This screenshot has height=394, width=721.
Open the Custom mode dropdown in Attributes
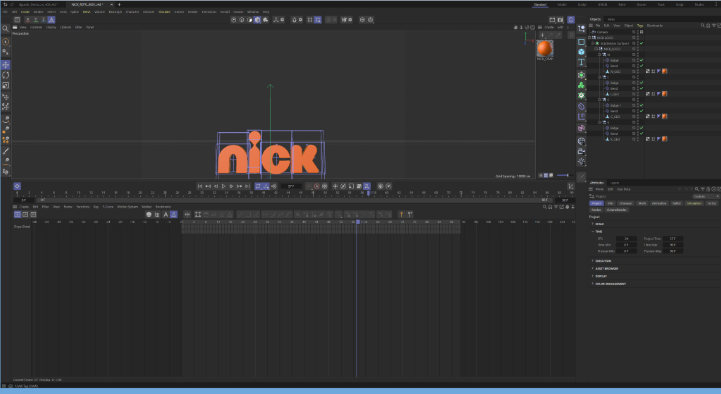(705, 196)
